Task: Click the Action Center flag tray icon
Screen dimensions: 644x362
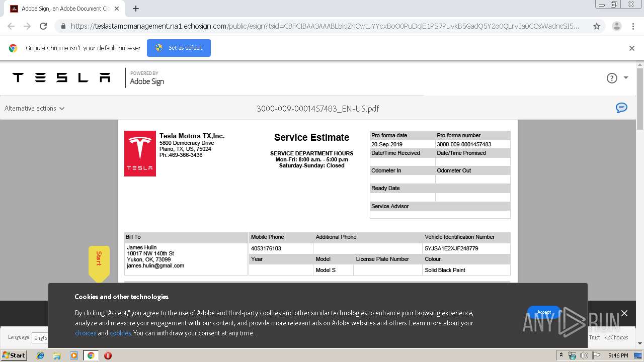Action: (x=596, y=355)
